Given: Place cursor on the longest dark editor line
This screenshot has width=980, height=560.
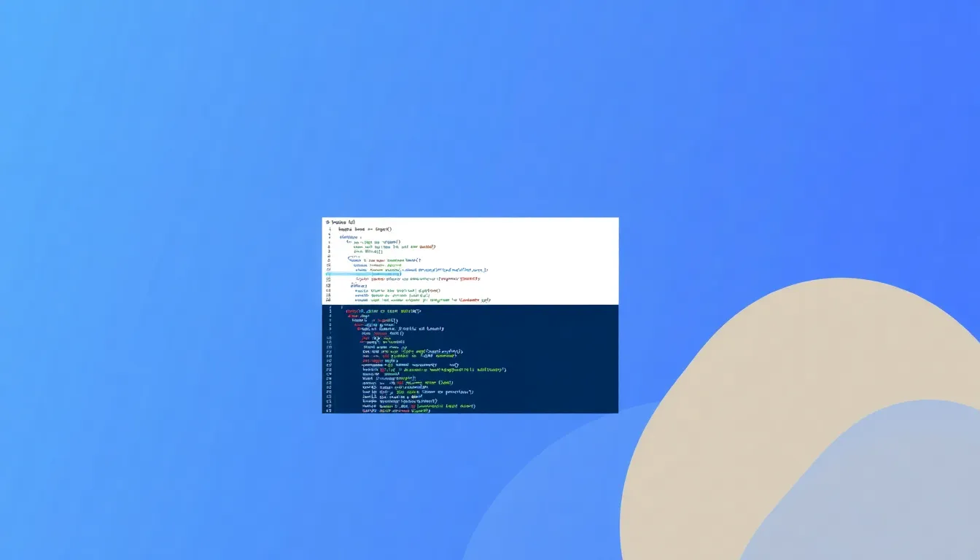Looking at the screenshot, I should click(434, 370).
